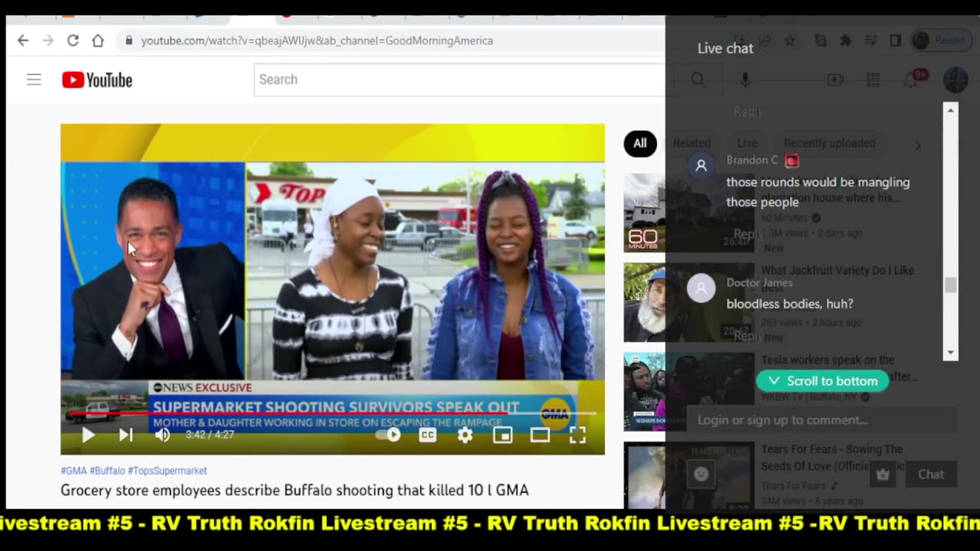Play the video with the play button

pos(88,435)
